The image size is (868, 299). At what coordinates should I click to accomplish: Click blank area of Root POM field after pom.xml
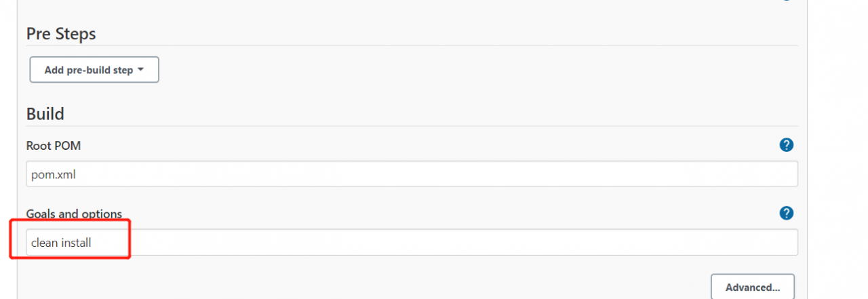pyautogui.click(x=434, y=174)
